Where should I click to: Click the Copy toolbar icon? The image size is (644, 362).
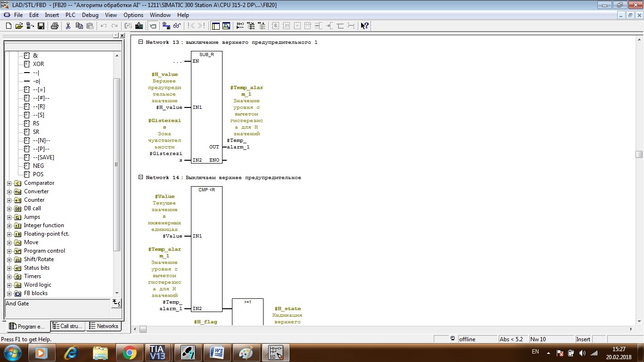click(79, 26)
